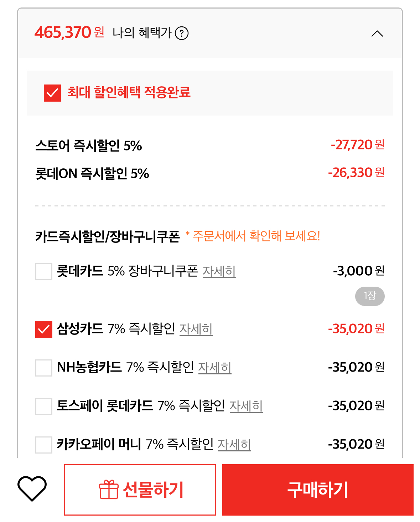Click the 롯데ON 즉시할인 5% row
This screenshot has height=522, width=420.
pyautogui.click(x=92, y=174)
